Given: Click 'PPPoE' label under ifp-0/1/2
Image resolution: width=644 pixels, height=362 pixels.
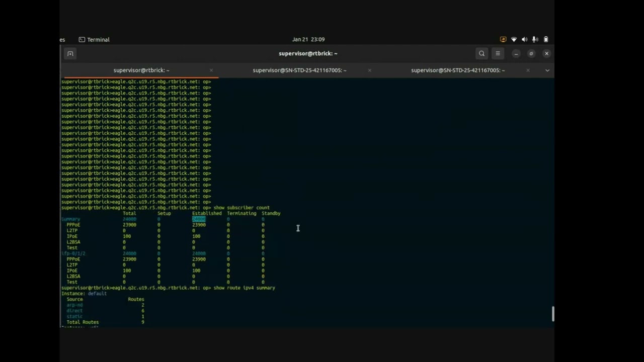Looking at the screenshot, I should pyautogui.click(x=73, y=259).
